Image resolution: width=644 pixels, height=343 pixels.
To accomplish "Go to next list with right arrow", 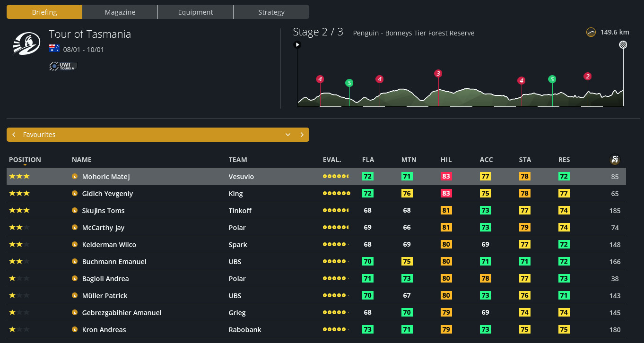I will click(302, 135).
